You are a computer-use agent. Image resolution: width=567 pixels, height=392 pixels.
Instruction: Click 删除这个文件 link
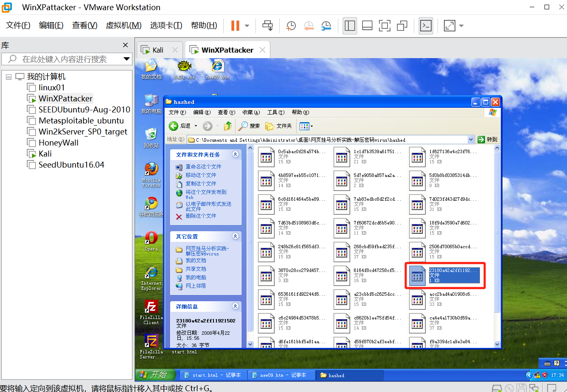201,216
